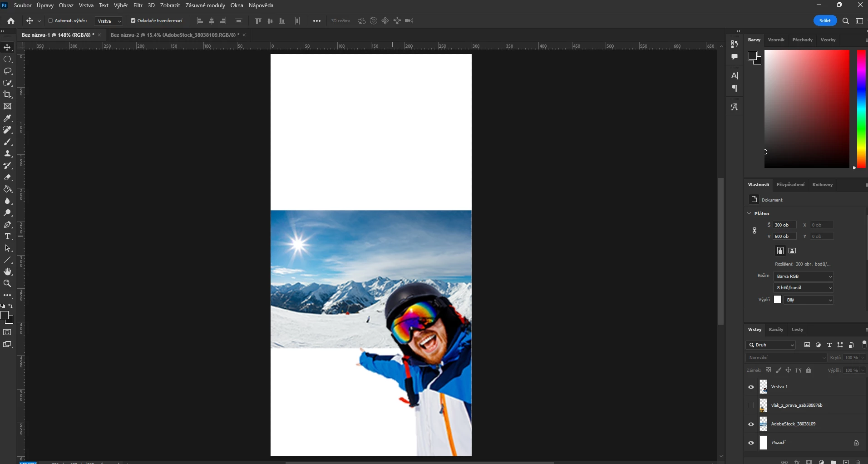Select the Hand tool
Image resolution: width=868 pixels, height=464 pixels.
pos(8,271)
